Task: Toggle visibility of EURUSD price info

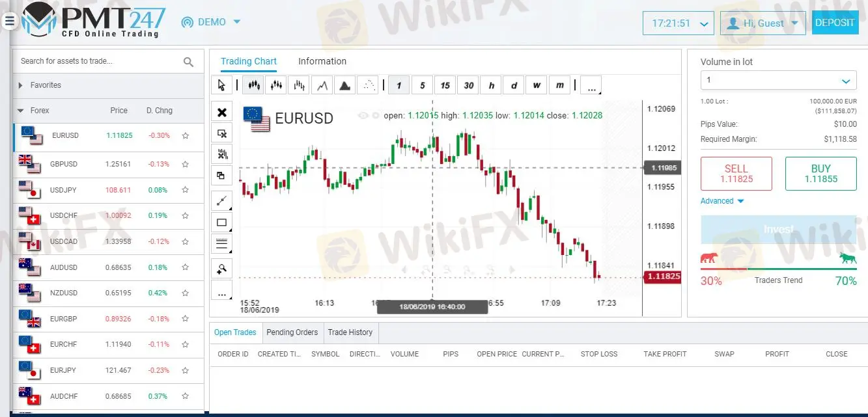Action: (363, 115)
